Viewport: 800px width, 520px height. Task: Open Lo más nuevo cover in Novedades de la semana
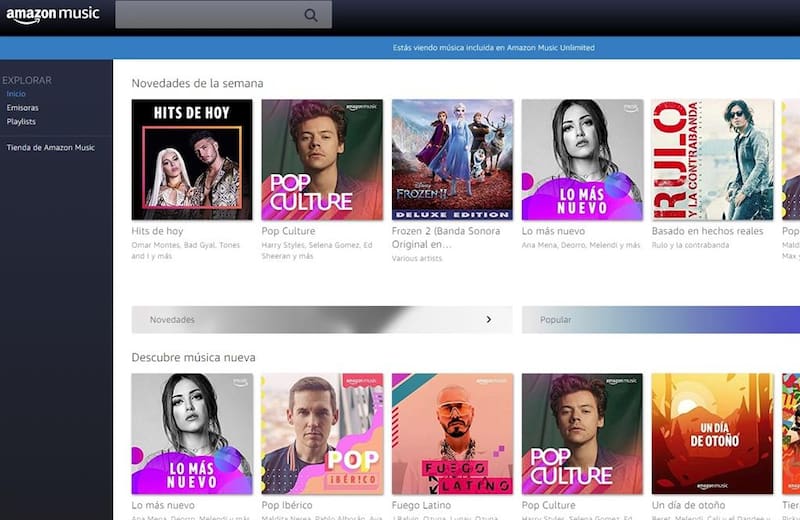pyautogui.click(x=582, y=160)
